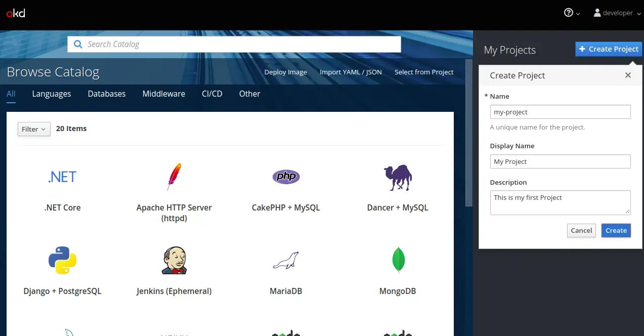Click the CakePHP + MySQL label

tap(286, 207)
